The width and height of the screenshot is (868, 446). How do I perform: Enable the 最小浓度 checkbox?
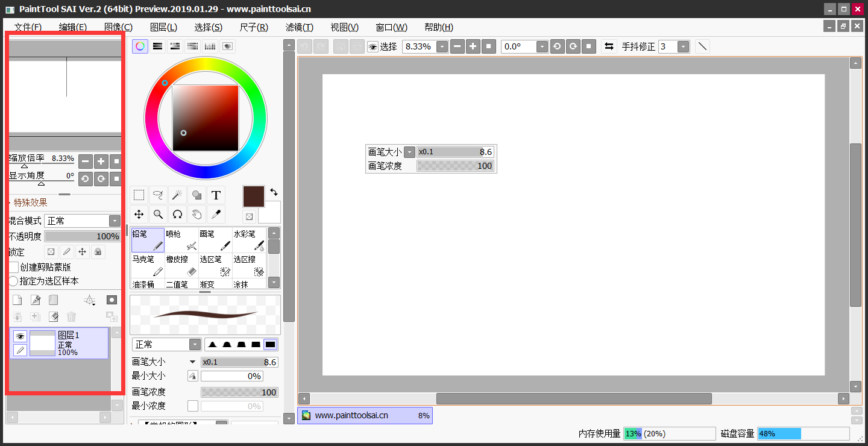coord(193,406)
